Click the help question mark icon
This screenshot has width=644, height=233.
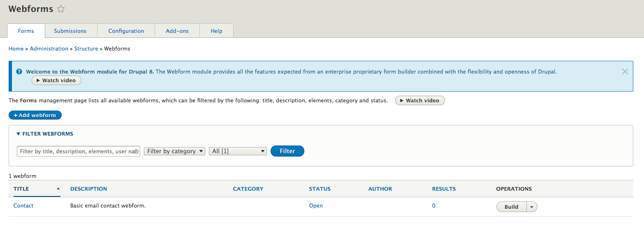(19, 72)
